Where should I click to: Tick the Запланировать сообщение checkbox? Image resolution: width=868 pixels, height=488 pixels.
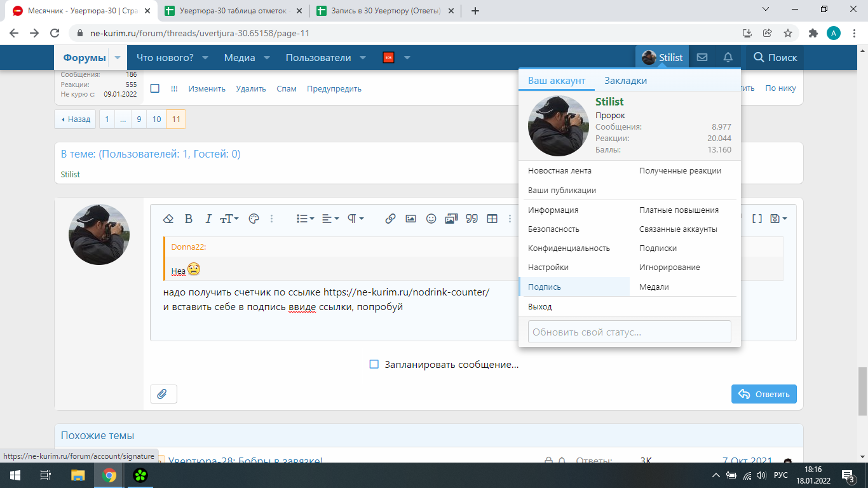pos(374,364)
